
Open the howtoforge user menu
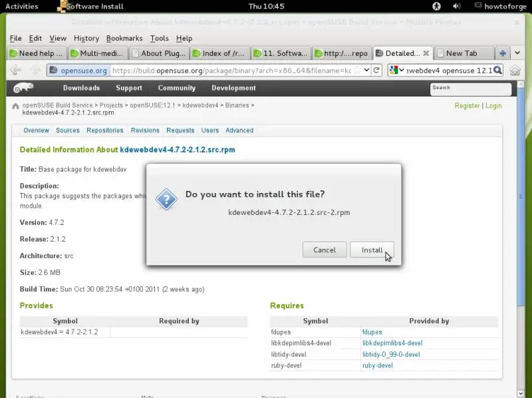501,6
